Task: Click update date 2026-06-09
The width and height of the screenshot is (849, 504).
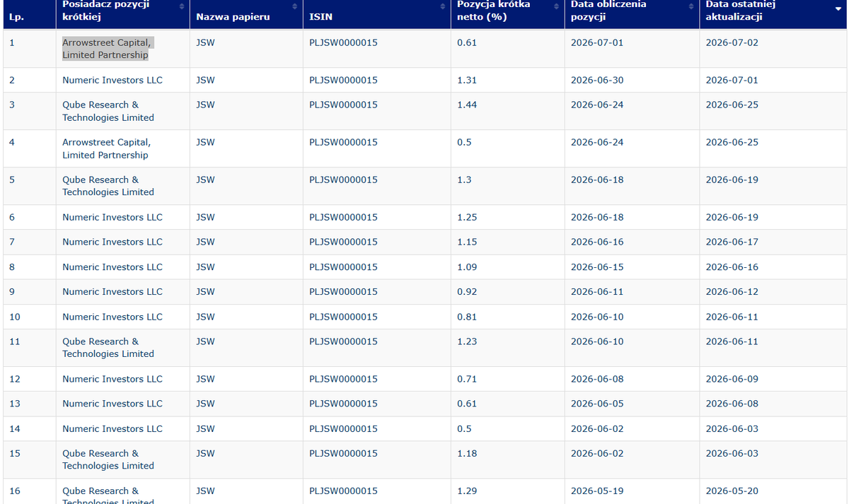Action: tap(732, 379)
